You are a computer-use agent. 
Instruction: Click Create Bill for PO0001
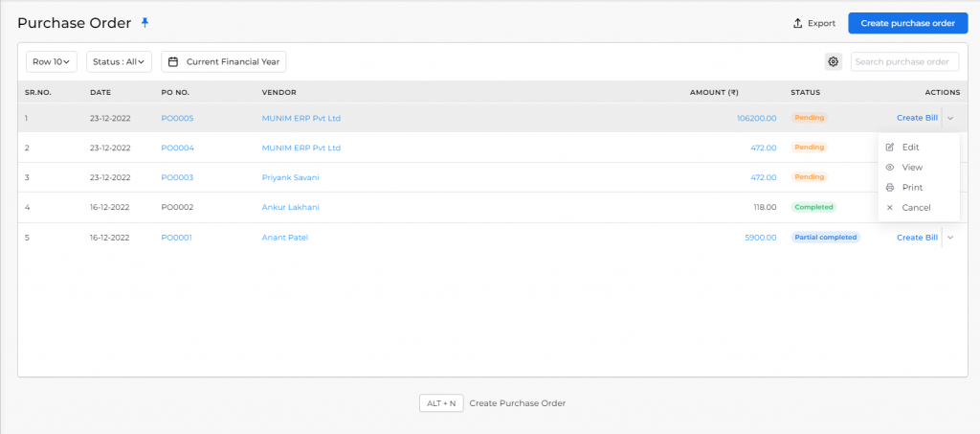coord(917,238)
